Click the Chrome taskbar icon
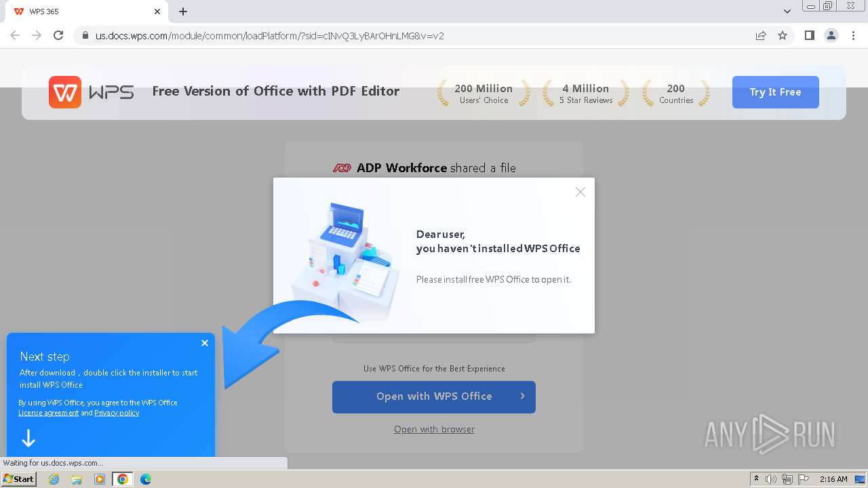Screen dimensions: 868x488 [x=123, y=479]
